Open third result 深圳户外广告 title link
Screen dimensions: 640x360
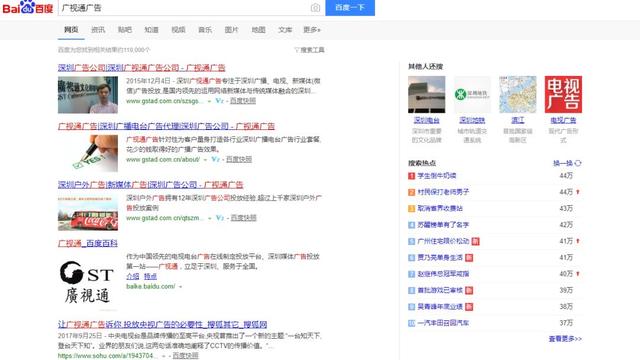[151, 184]
